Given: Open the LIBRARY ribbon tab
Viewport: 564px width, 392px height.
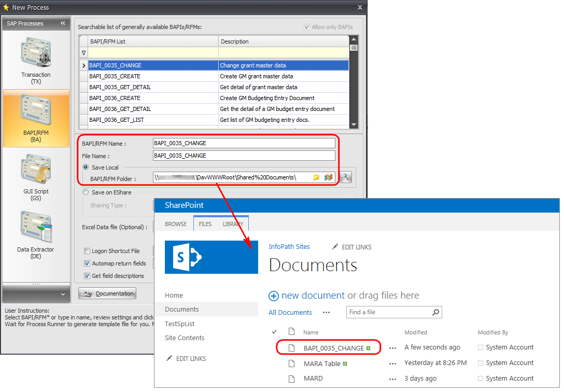Looking at the screenshot, I should 233,224.
